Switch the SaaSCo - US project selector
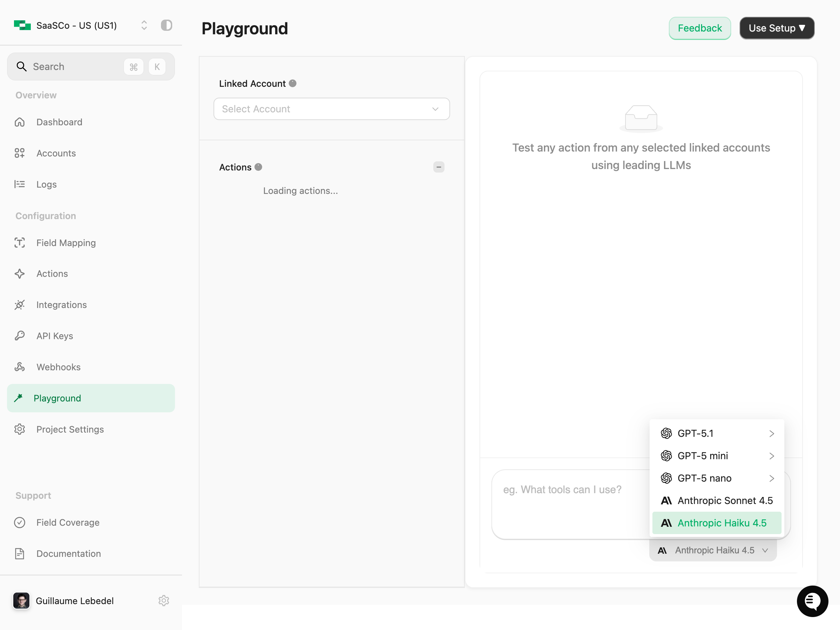 143,26
